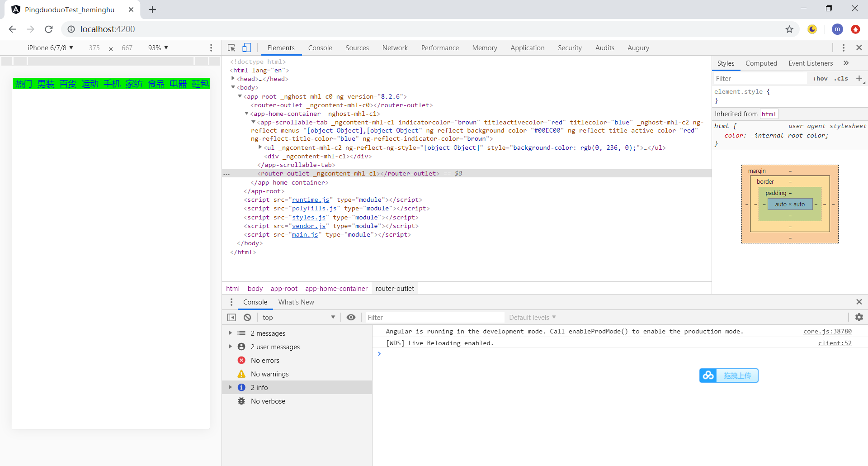This screenshot has width=868, height=466.
Task: Open the main.js script link
Action: [305, 235]
